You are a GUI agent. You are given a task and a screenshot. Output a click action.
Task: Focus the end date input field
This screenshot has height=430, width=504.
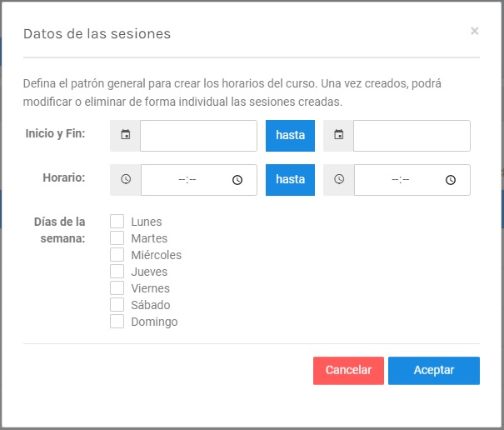tap(412, 136)
